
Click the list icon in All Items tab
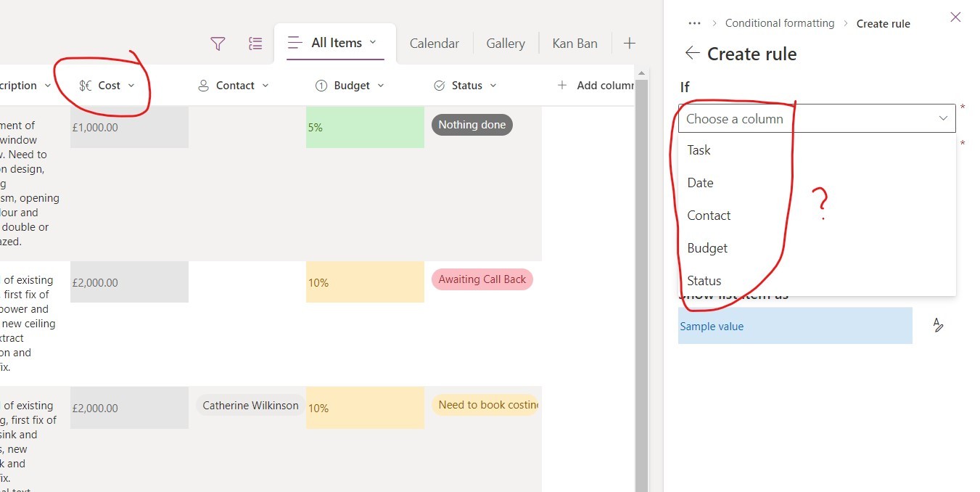[x=295, y=43]
